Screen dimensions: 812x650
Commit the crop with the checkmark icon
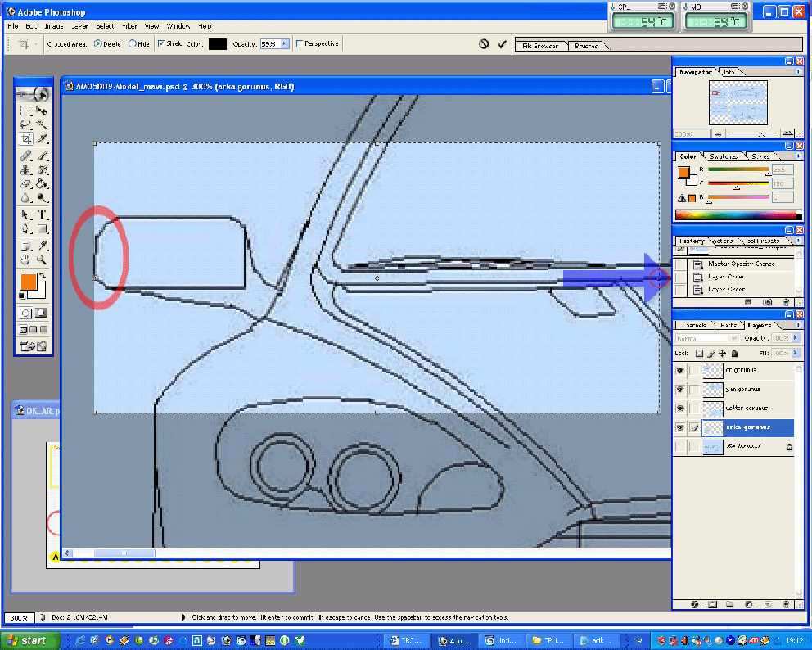coord(502,44)
